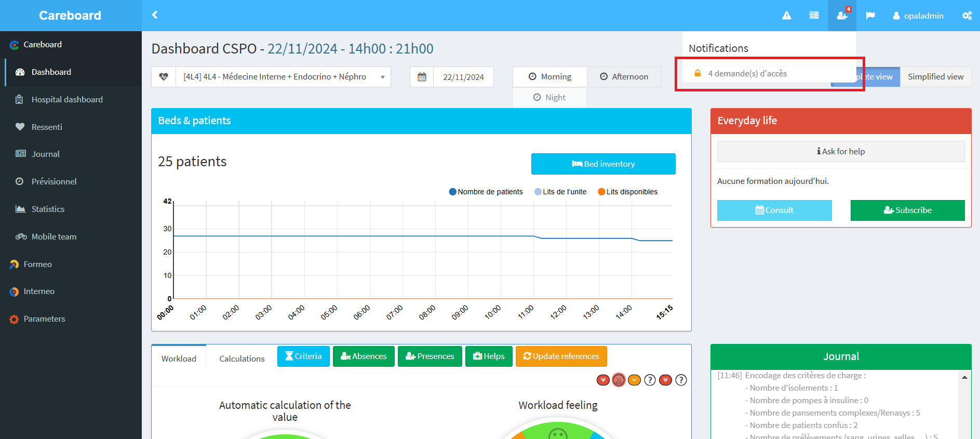The height and width of the screenshot is (439, 980).
Task: Click the last question mark status icon
Action: [681, 380]
